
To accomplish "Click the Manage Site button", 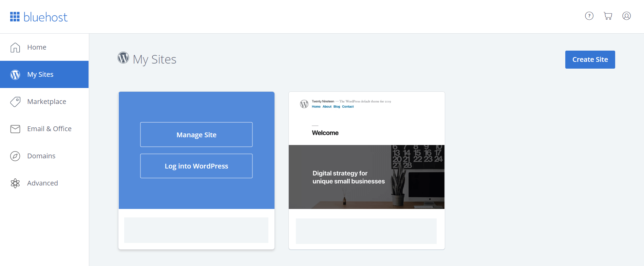I will (196, 135).
